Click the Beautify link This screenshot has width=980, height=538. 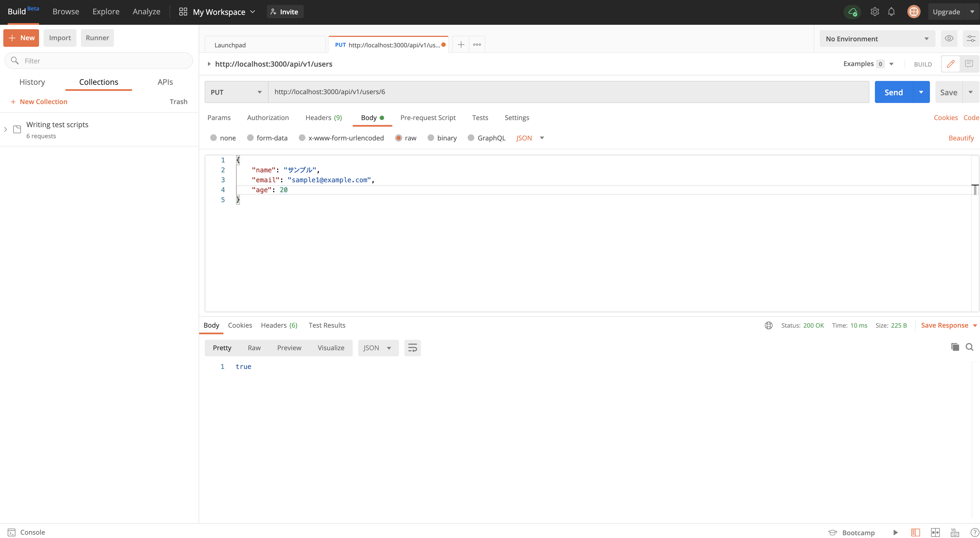pyautogui.click(x=960, y=138)
